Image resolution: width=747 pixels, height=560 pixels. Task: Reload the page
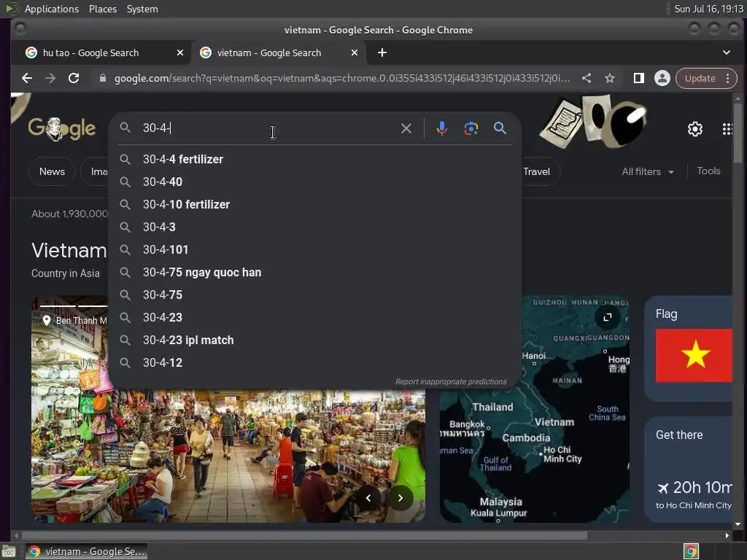coord(74,78)
